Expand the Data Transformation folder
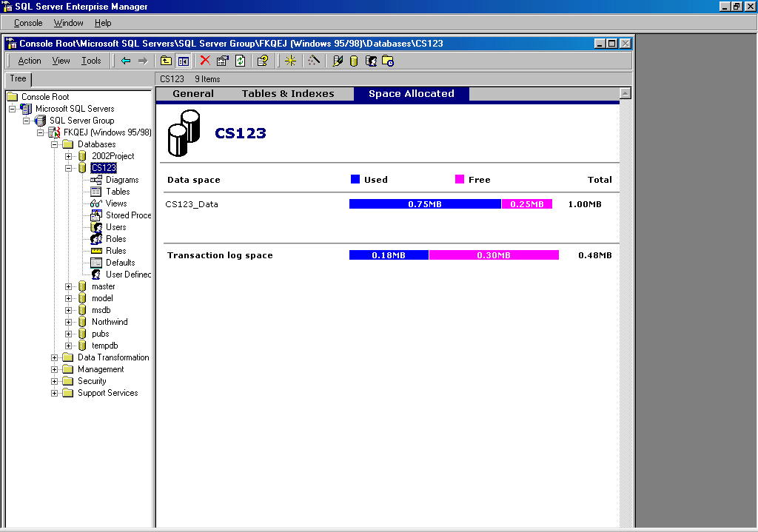This screenshot has width=758, height=532. (55, 357)
